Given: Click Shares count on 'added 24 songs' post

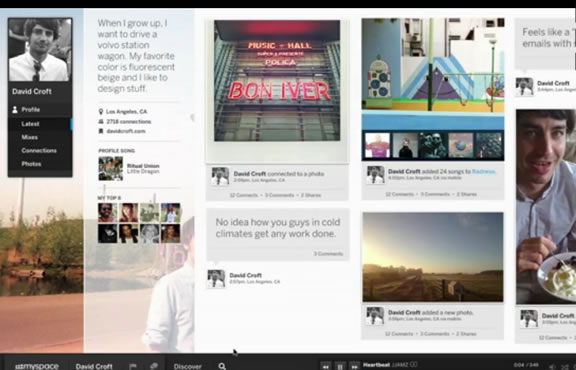Looking at the screenshot, I should pos(467,194).
